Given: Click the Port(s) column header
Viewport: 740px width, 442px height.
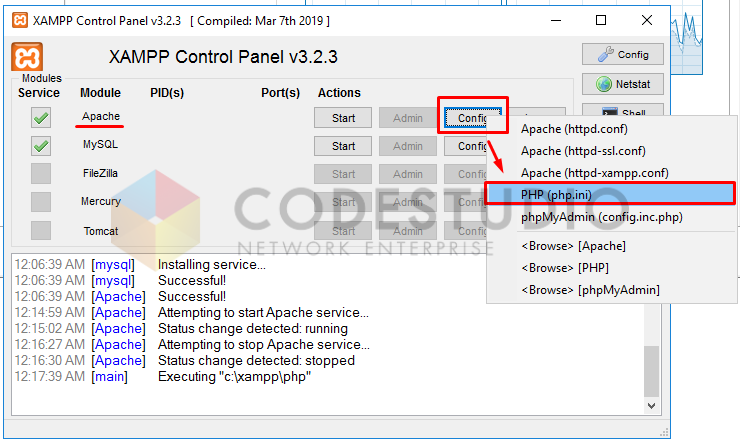Looking at the screenshot, I should coord(280,93).
